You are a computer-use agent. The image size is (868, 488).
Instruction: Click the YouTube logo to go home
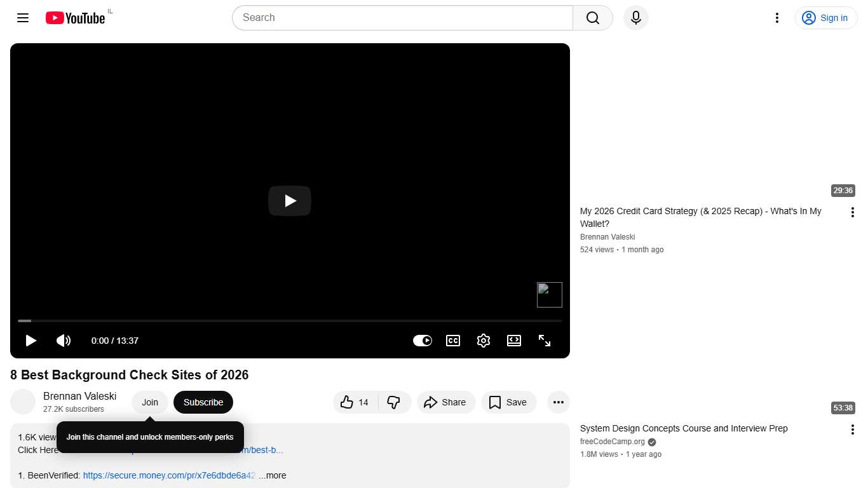(x=74, y=18)
